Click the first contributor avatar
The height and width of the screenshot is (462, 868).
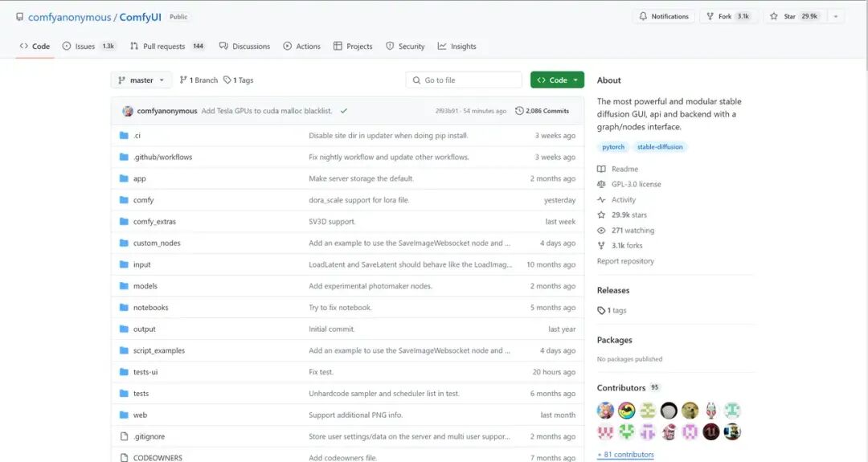606,411
